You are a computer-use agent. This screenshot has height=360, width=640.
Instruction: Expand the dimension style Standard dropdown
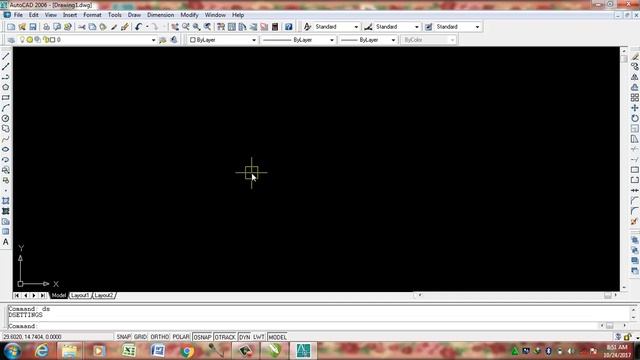(x=417, y=27)
